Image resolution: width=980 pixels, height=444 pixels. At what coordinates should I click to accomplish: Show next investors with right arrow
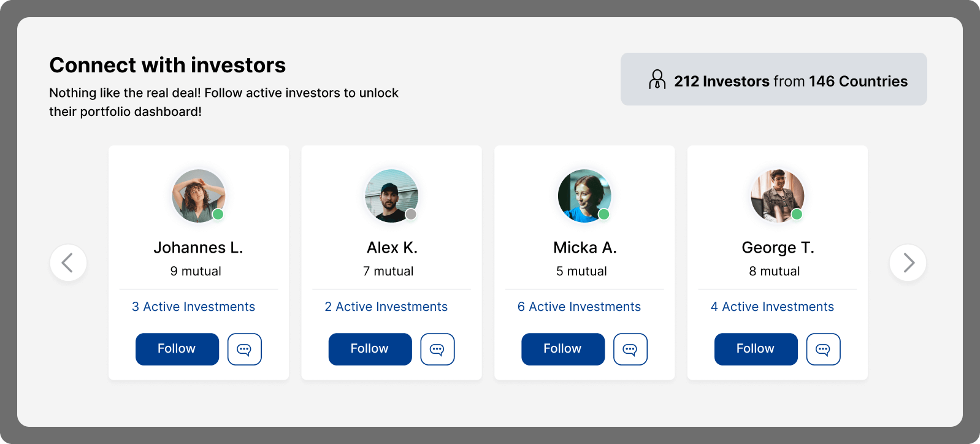(x=908, y=262)
